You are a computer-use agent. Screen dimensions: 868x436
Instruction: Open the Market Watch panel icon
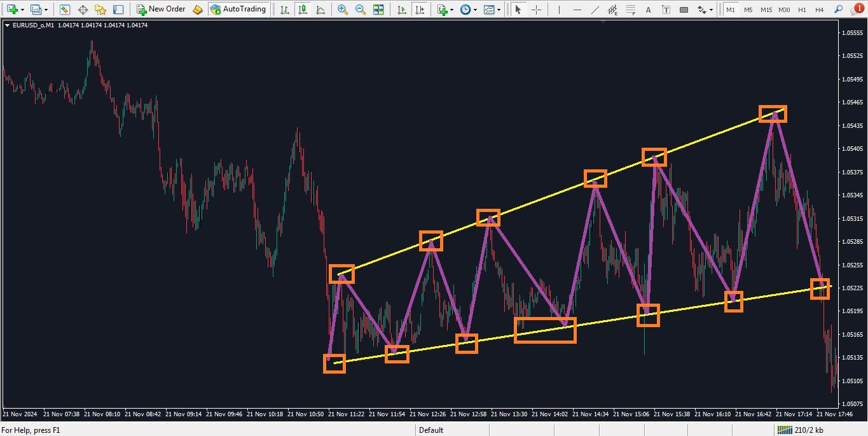click(x=65, y=10)
